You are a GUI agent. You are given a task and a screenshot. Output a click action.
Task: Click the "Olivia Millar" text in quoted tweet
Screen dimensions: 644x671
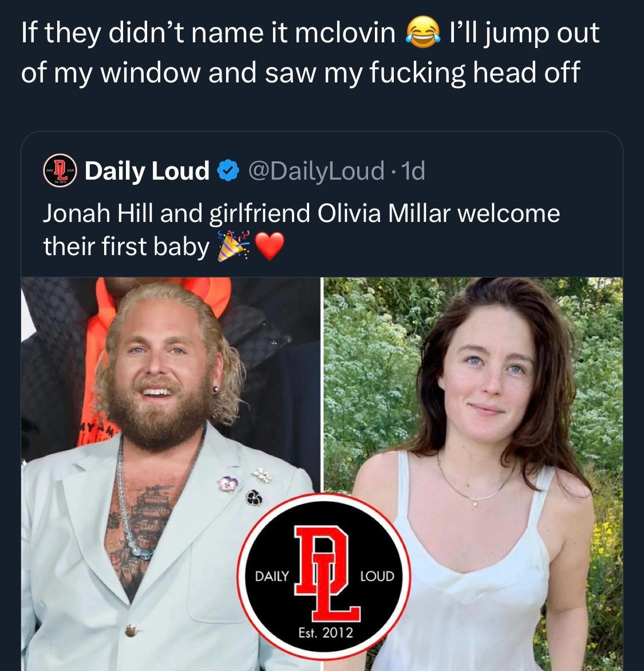[384, 213]
